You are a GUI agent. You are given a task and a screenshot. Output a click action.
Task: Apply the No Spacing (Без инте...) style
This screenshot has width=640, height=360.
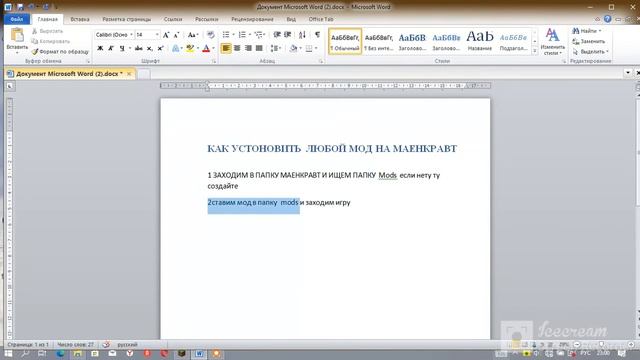pos(379,41)
